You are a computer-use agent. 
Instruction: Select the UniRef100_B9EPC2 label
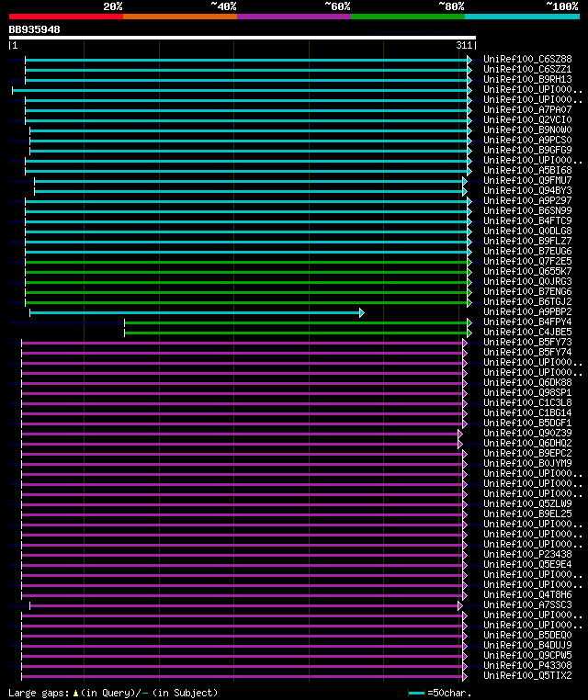(x=527, y=453)
